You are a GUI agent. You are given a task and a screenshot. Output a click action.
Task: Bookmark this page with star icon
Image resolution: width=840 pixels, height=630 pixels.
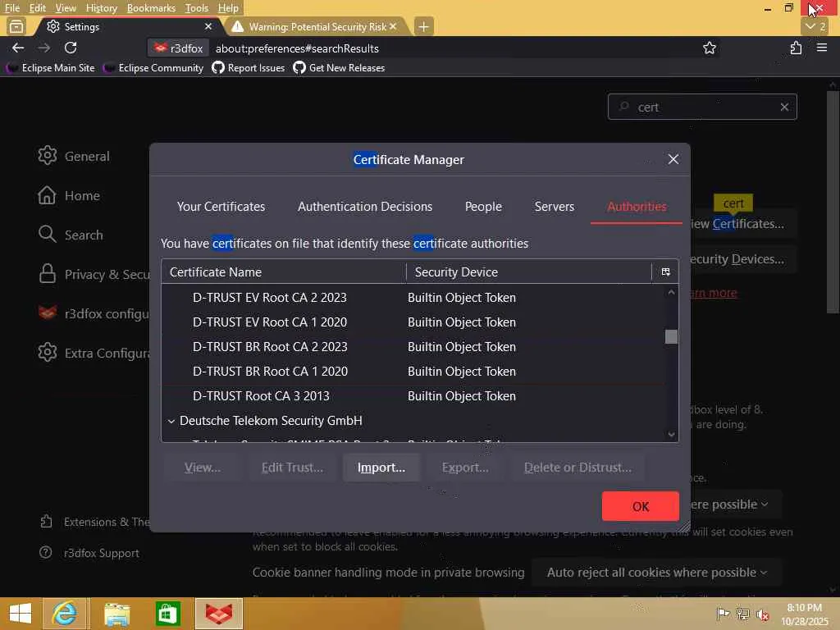tap(710, 48)
